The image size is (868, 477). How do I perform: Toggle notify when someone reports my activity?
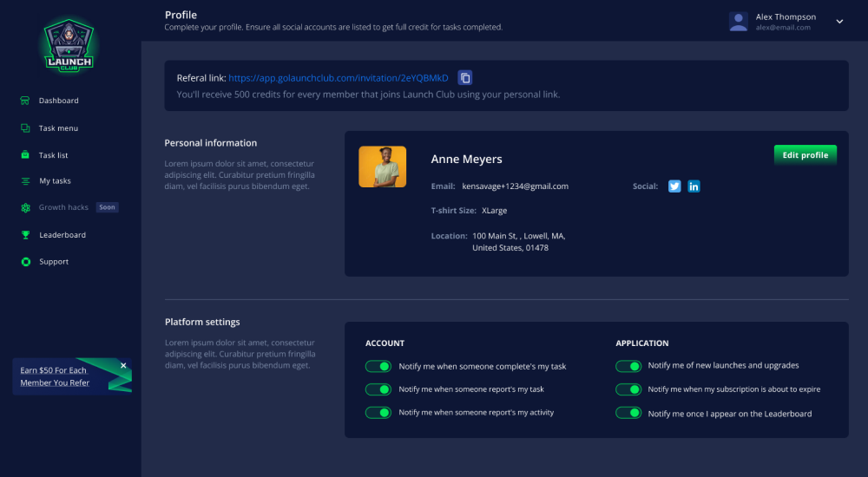click(x=378, y=412)
